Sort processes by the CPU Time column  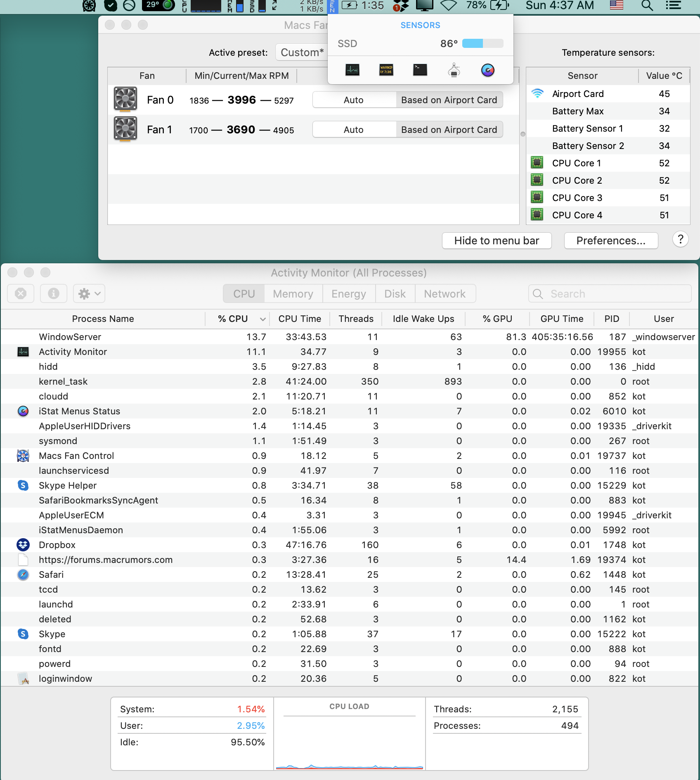tap(300, 319)
